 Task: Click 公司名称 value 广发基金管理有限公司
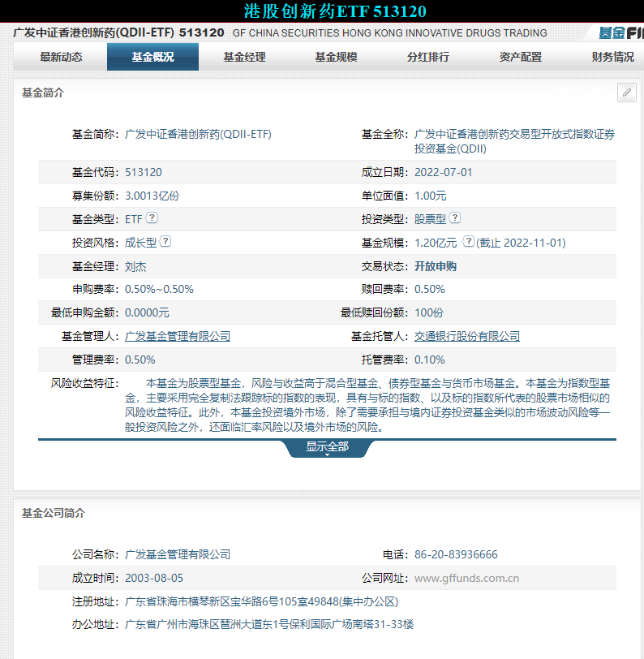178,554
